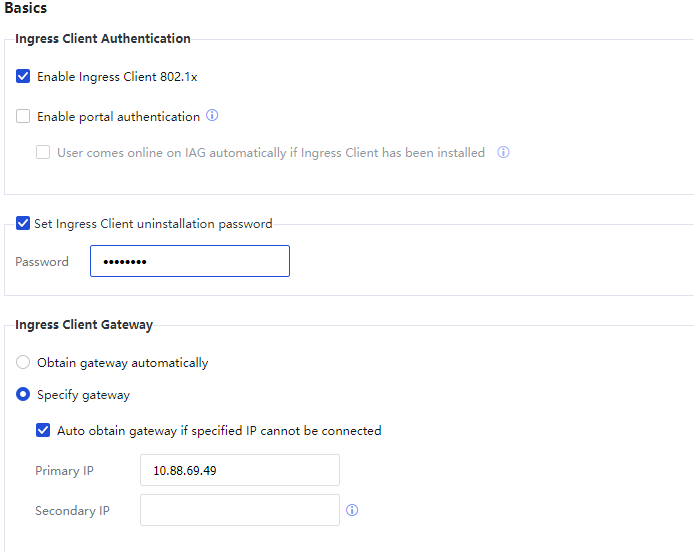This screenshot has height=552, width=694.
Task: Click info icon after IAG auto-online option
Action: coord(503,153)
